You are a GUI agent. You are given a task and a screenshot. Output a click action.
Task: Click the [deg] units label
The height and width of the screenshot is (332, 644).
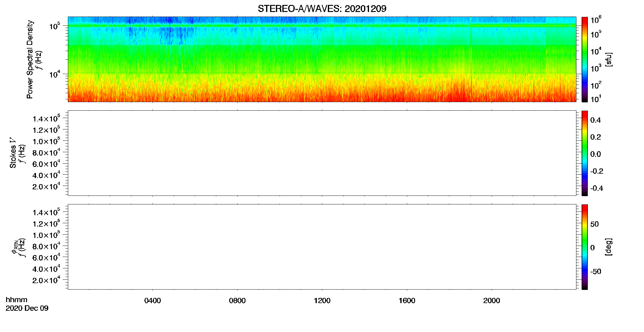pyautogui.click(x=609, y=247)
